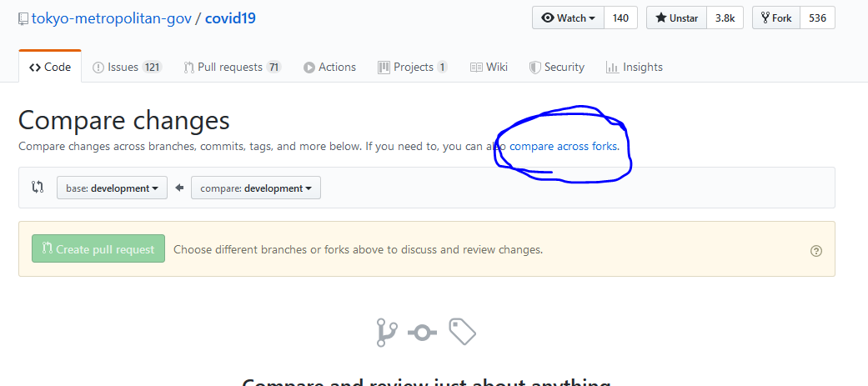
Task: Click the Issues exclamation icon
Action: coord(98,68)
